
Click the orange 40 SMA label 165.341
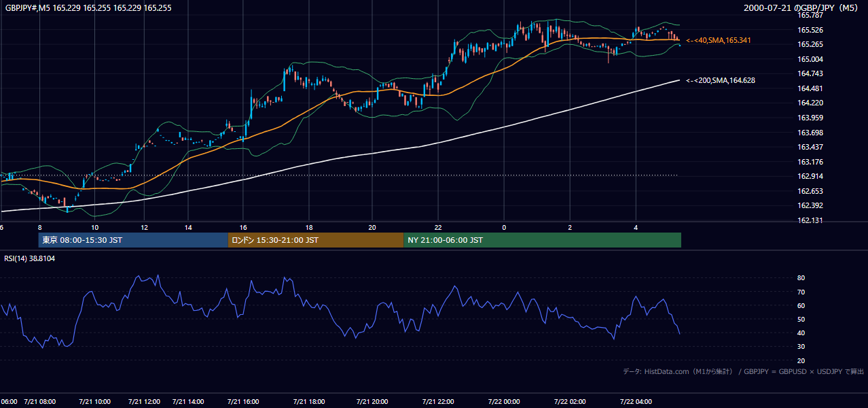718,41
